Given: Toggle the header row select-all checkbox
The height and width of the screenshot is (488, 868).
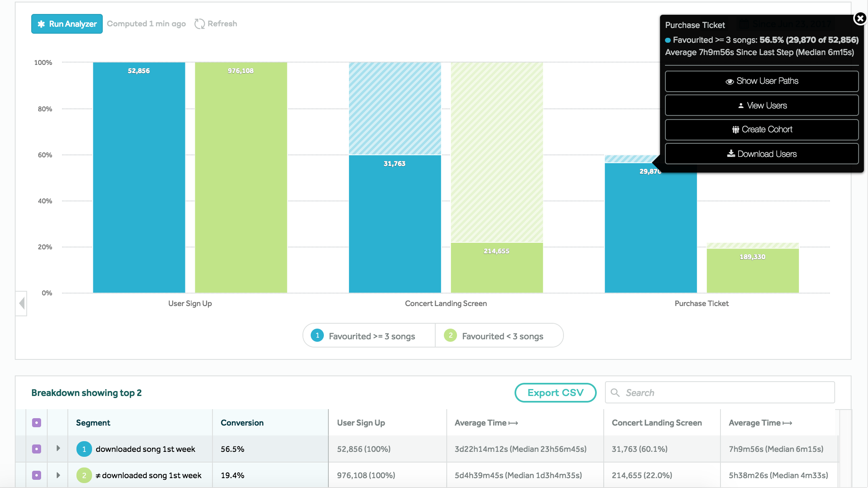Looking at the screenshot, I should coord(37,423).
